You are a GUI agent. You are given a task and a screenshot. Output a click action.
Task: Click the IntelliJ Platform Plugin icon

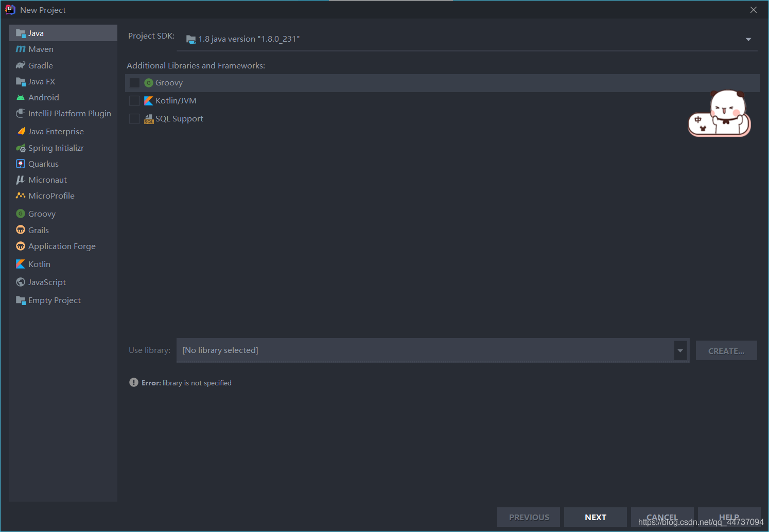[x=21, y=113]
